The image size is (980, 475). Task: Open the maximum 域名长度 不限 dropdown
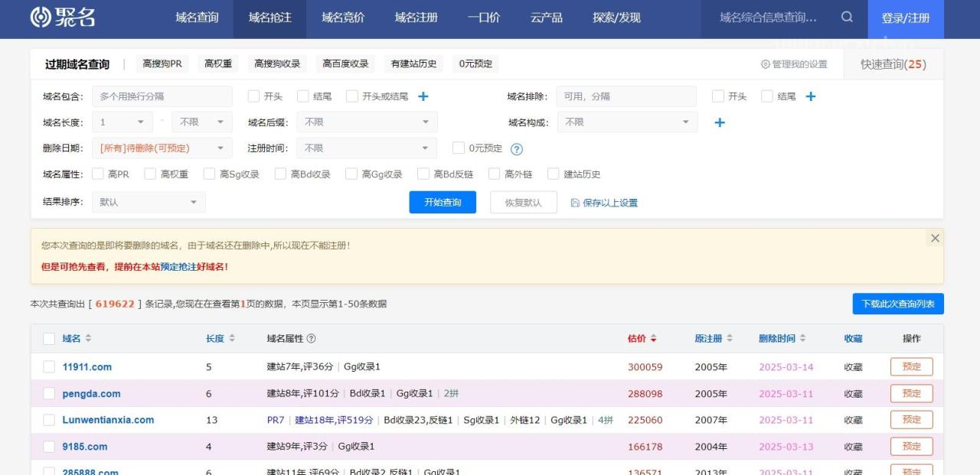pos(202,122)
